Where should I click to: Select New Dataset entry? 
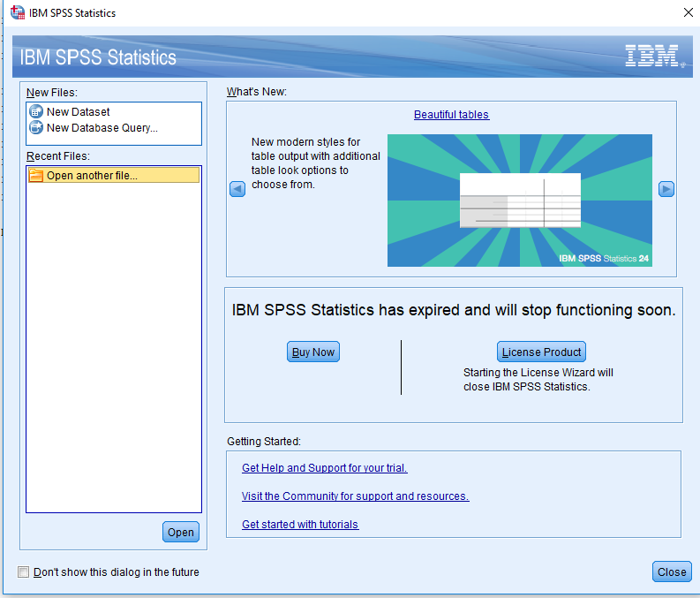pyautogui.click(x=114, y=111)
